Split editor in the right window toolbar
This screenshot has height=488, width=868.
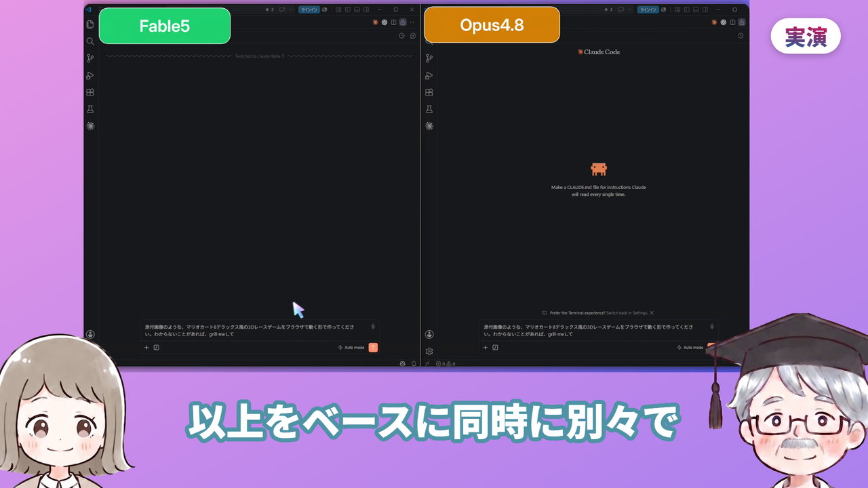[732, 22]
